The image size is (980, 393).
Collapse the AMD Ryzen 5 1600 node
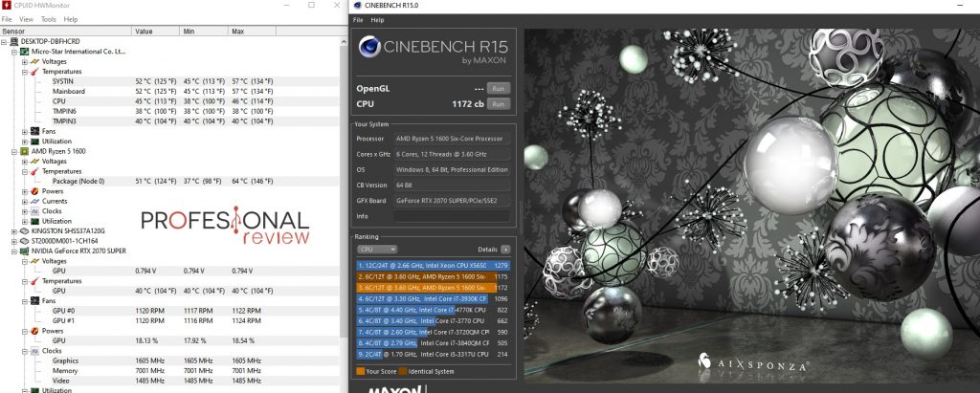[x=15, y=151]
